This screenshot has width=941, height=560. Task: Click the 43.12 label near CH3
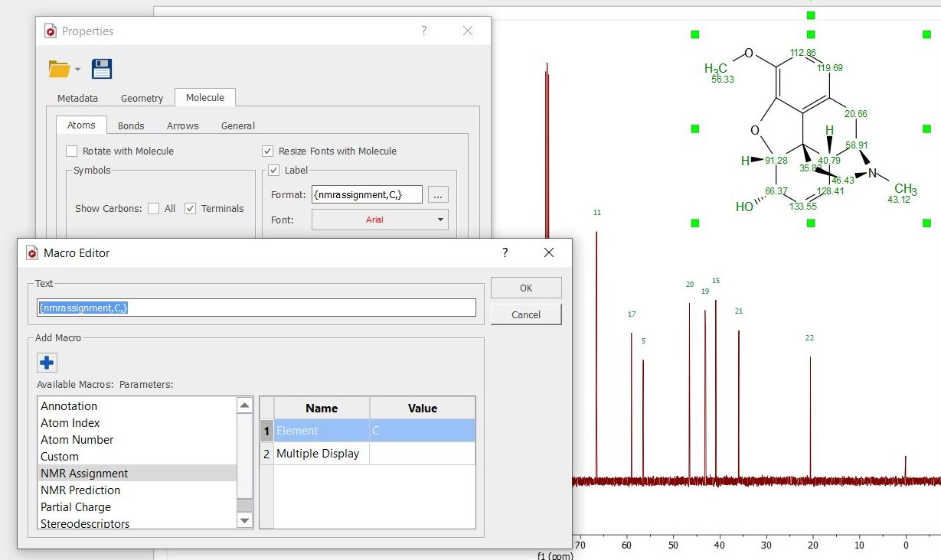point(899,200)
